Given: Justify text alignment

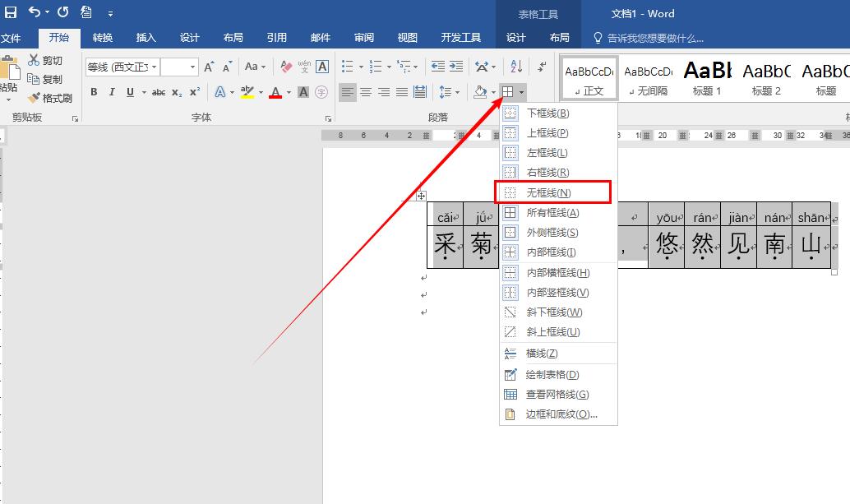Looking at the screenshot, I should [x=402, y=92].
